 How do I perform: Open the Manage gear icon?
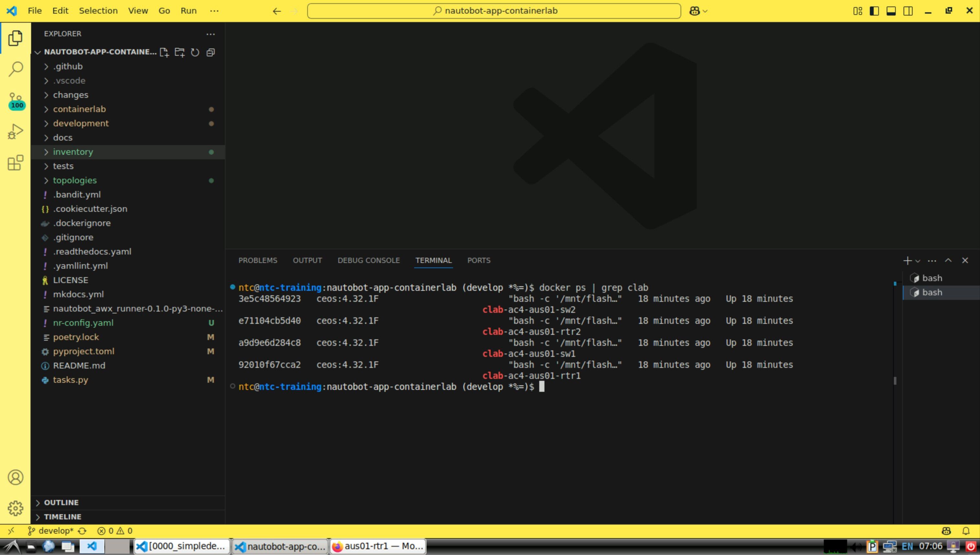[15, 508]
